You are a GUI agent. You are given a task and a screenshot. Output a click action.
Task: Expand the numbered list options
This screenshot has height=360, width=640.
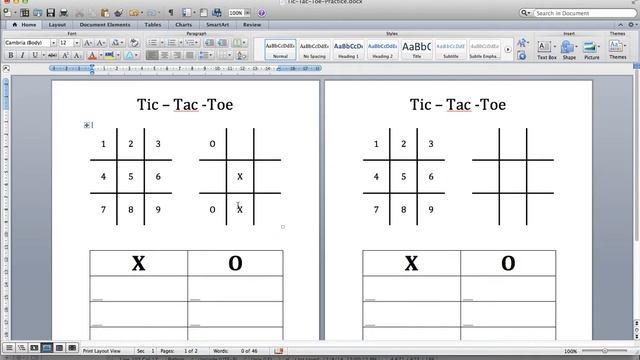point(181,42)
